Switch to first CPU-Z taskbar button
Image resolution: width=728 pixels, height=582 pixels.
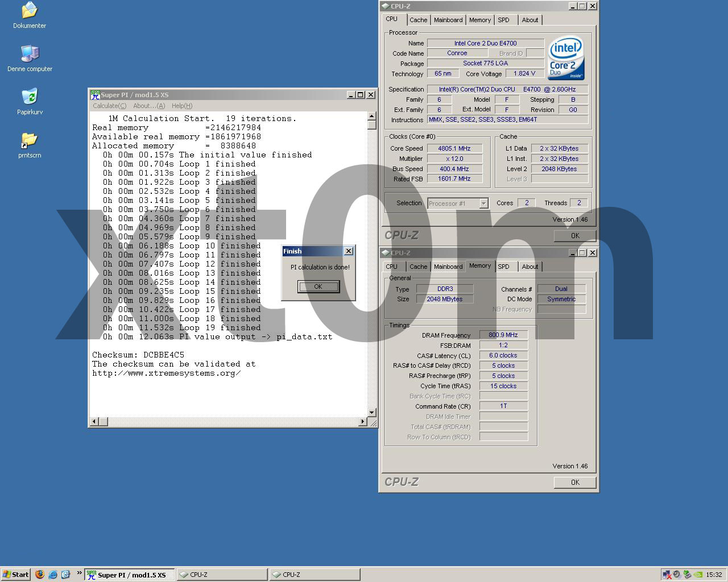coord(222,575)
